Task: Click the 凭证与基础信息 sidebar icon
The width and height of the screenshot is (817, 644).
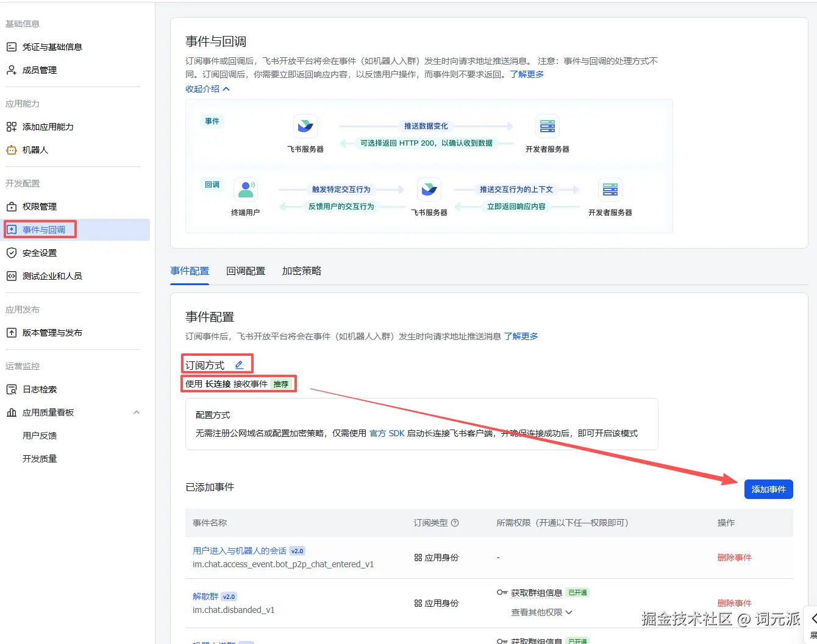Action: point(11,47)
